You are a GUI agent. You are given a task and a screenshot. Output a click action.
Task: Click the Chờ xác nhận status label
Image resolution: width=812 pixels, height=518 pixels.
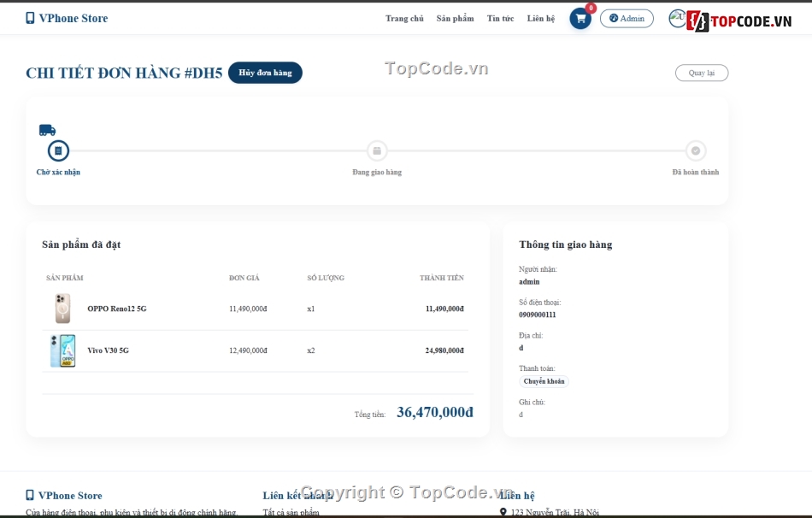(58, 172)
